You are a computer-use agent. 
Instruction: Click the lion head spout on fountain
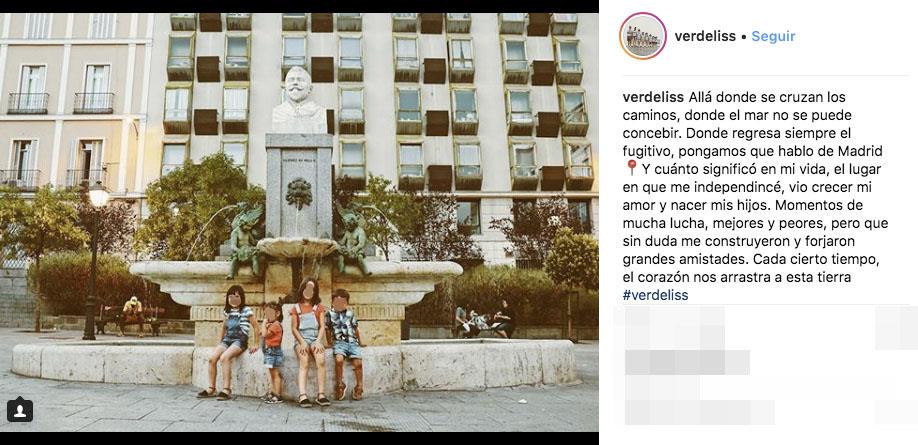pyautogui.click(x=299, y=194)
